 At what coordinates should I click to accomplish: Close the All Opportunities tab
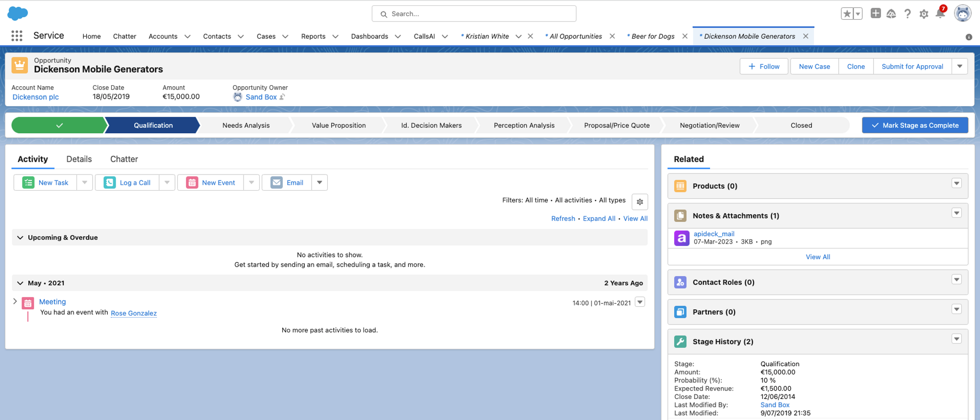click(x=612, y=36)
